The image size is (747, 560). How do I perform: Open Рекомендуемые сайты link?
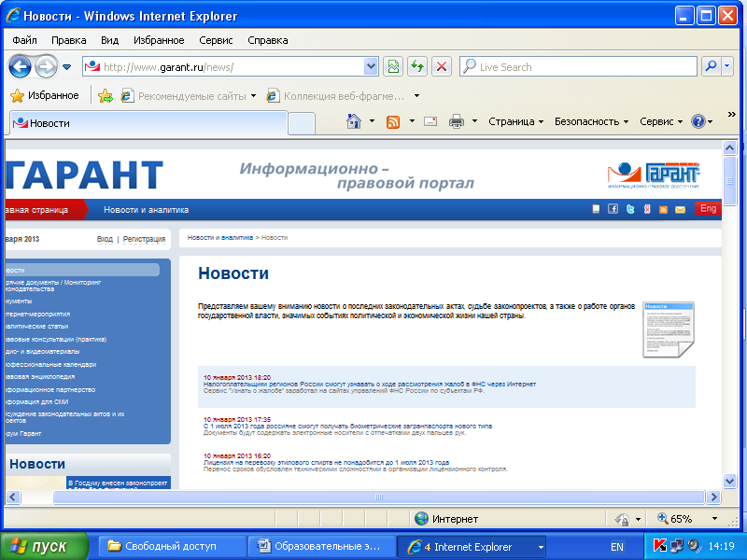(x=188, y=96)
